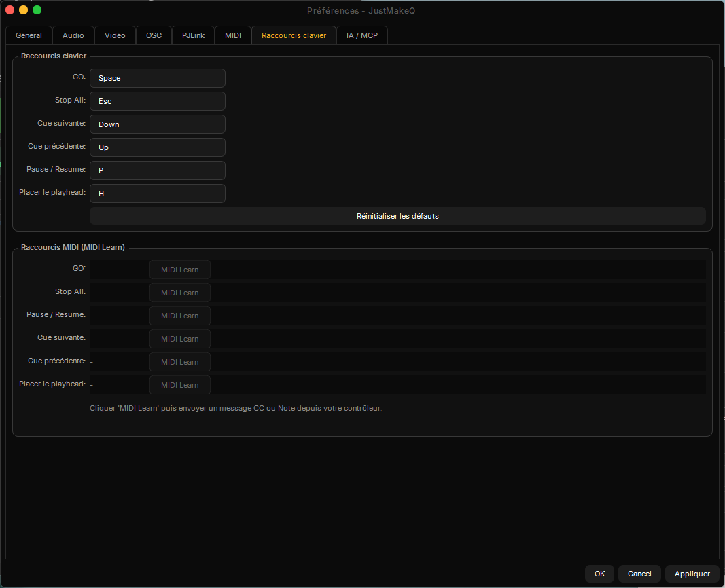
Task: Click MIDI Learn for Stop All
Action: 180,293
